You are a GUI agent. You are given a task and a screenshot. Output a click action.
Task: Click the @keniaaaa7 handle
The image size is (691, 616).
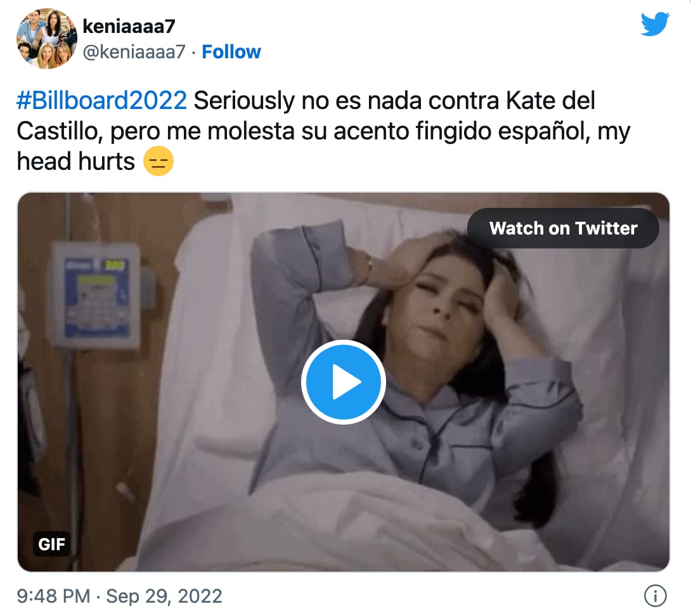[134, 52]
